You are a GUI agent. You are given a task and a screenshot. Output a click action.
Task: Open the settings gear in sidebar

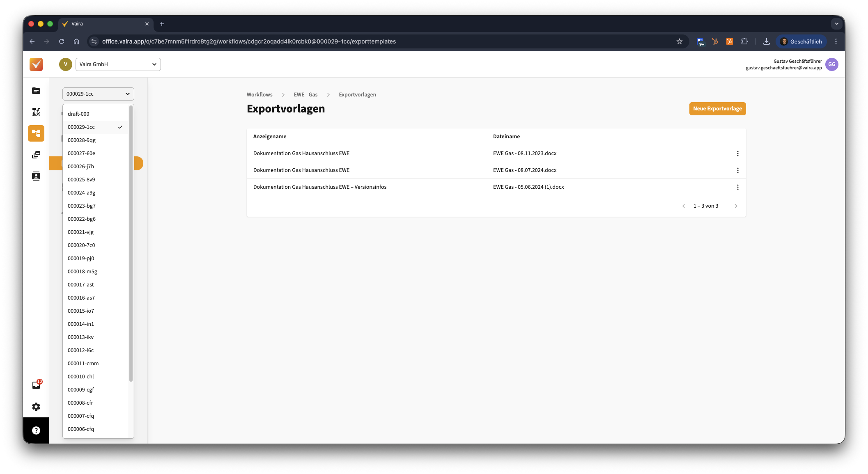coord(36,407)
